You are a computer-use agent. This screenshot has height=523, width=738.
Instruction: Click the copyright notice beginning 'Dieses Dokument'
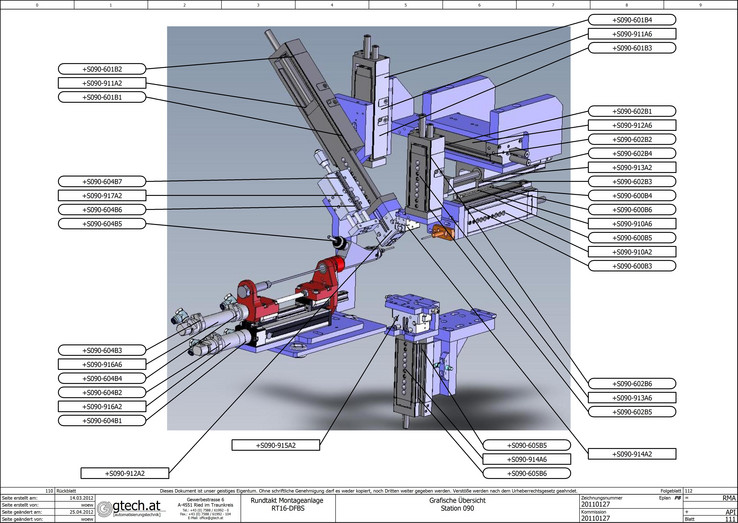(x=368, y=491)
